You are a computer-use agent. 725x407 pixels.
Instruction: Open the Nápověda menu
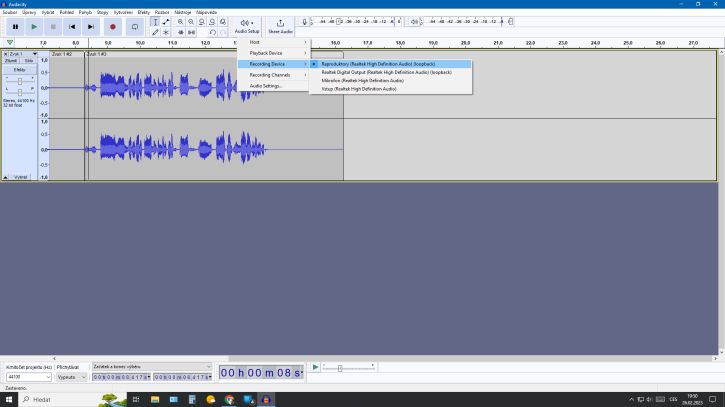click(x=206, y=12)
